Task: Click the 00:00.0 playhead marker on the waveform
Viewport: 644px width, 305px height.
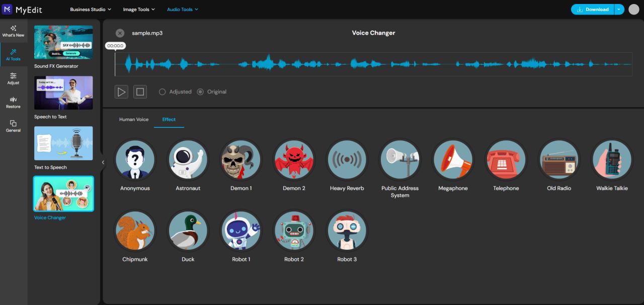Action: [x=115, y=46]
